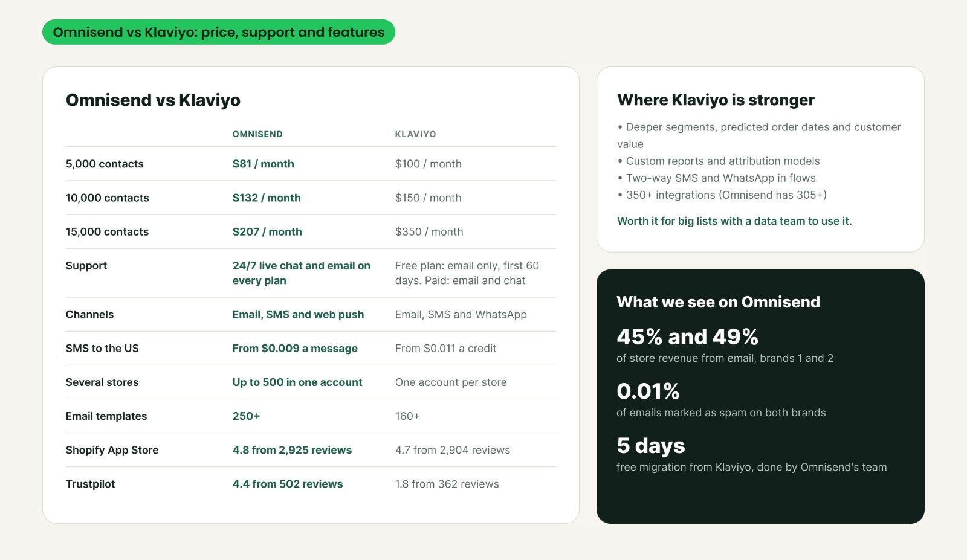Click 'What we see on Omnisend' heading

pos(718,302)
